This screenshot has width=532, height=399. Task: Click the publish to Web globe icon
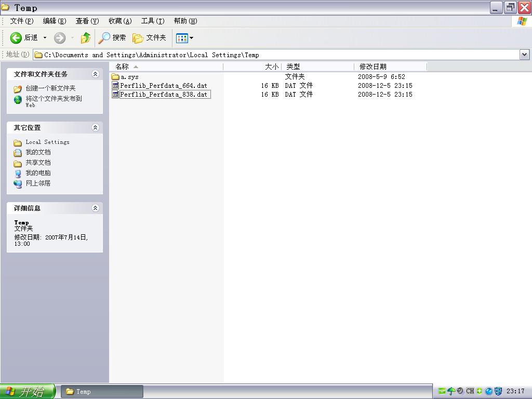[18, 99]
